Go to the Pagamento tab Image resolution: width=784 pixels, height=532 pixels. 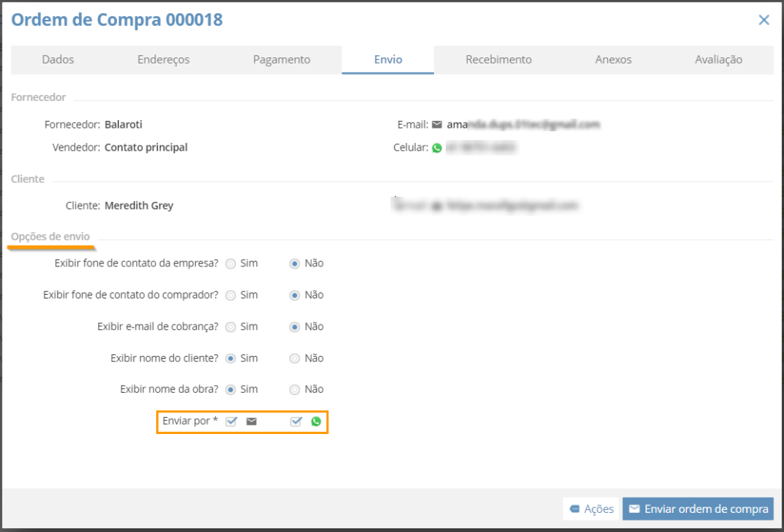point(282,60)
